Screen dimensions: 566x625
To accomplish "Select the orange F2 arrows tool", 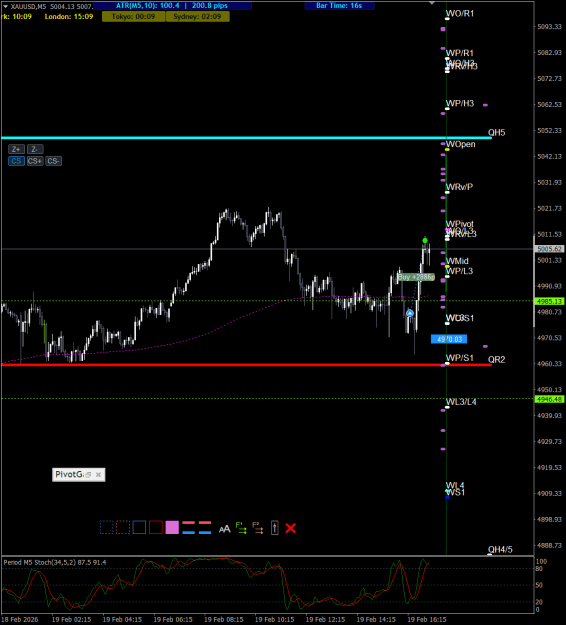I will point(257,528).
